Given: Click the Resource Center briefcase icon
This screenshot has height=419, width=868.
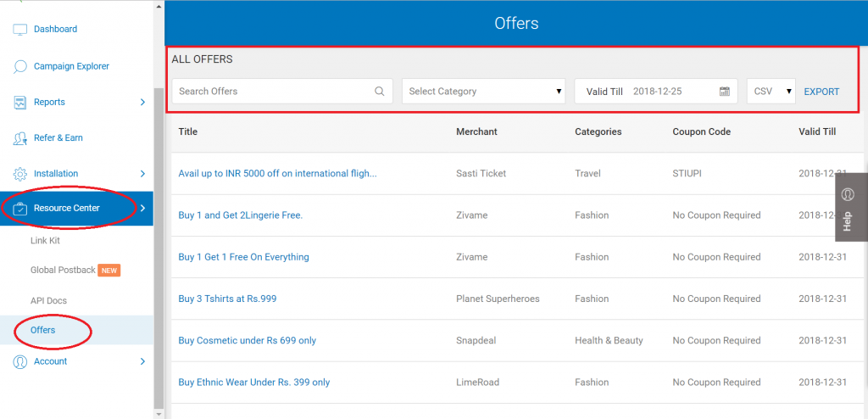Looking at the screenshot, I should pyautogui.click(x=20, y=209).
